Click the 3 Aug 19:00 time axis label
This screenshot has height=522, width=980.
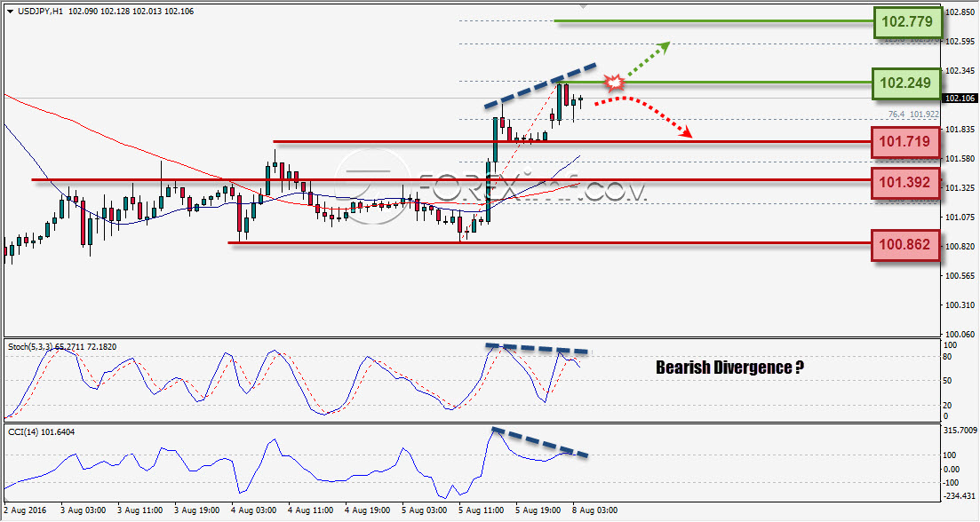197,510
